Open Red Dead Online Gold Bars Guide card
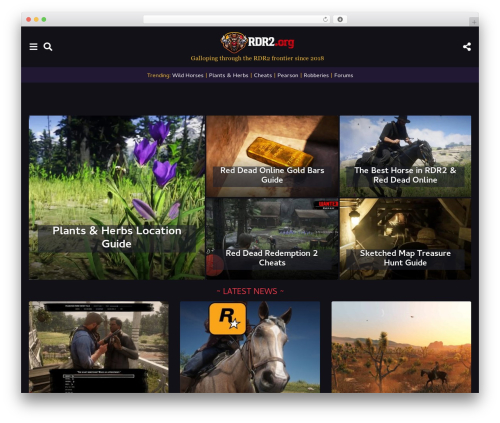This screenshot has width=500, height=423. click(x=272, y=156)
